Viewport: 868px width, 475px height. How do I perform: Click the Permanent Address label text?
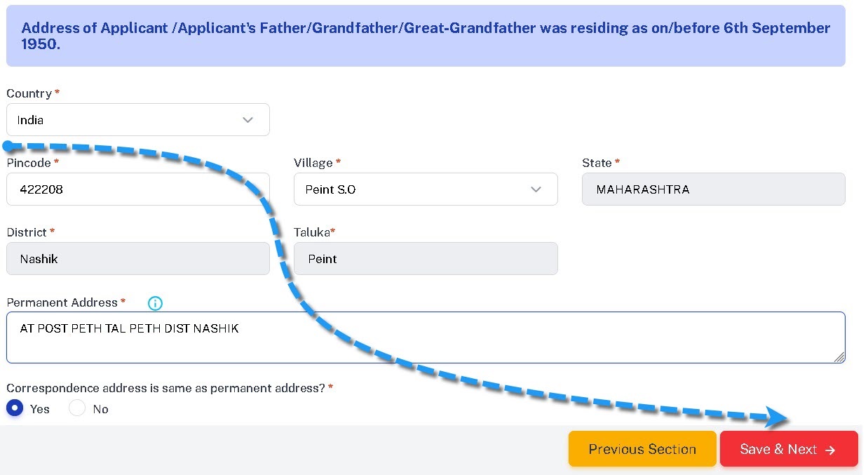click(x=62, y=302)
